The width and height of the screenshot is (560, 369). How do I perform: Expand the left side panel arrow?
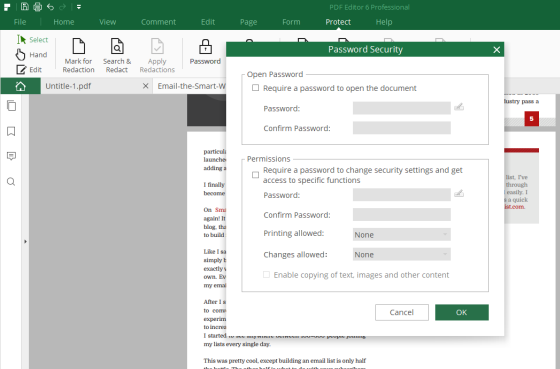(x=25, y=241)
